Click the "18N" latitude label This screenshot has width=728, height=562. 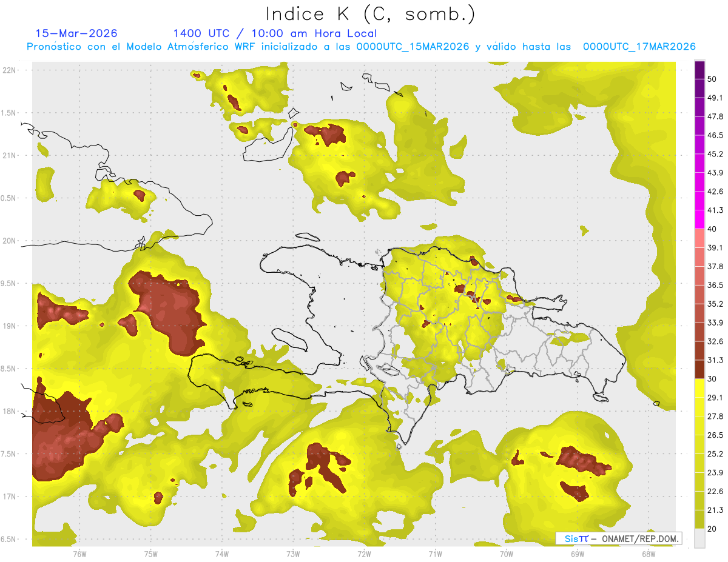click(x=10, y=411)
